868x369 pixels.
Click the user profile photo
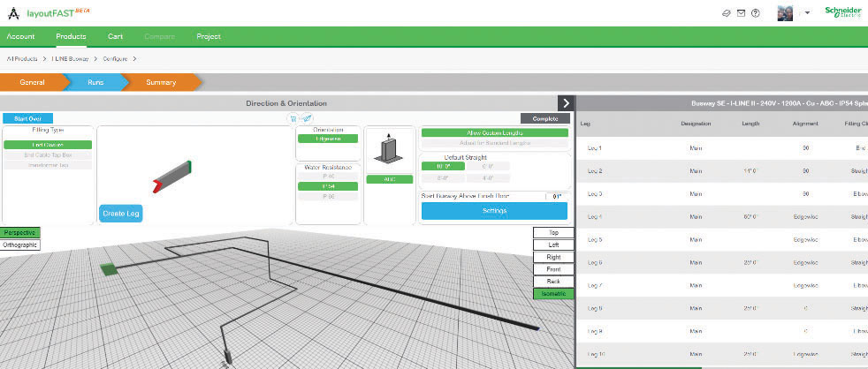(785, 13)
